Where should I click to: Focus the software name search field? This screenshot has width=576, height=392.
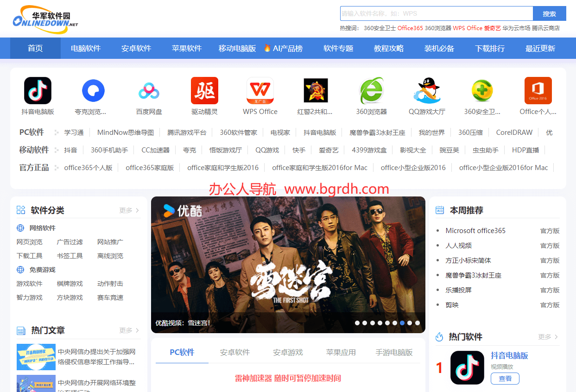(437, 13)
